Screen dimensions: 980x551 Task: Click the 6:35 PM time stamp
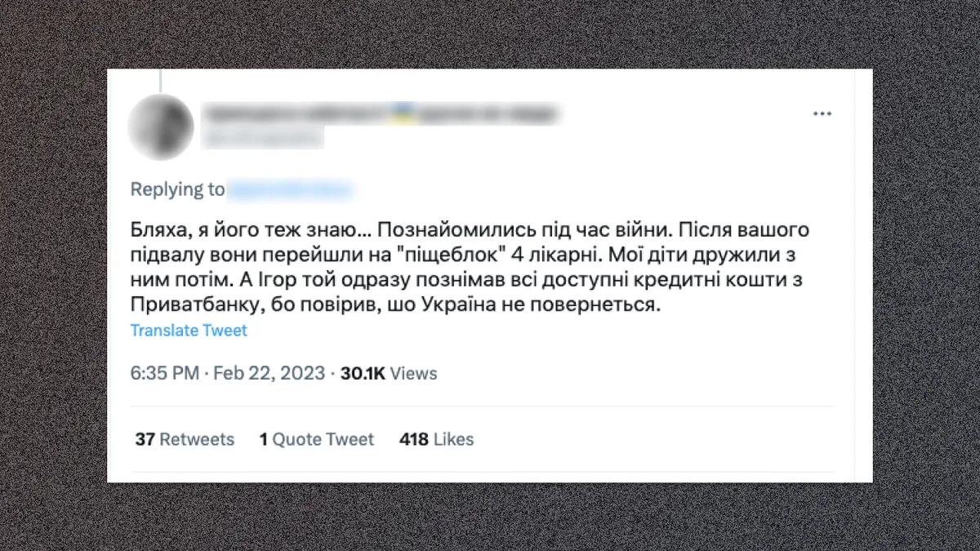(x=164, y=374)
